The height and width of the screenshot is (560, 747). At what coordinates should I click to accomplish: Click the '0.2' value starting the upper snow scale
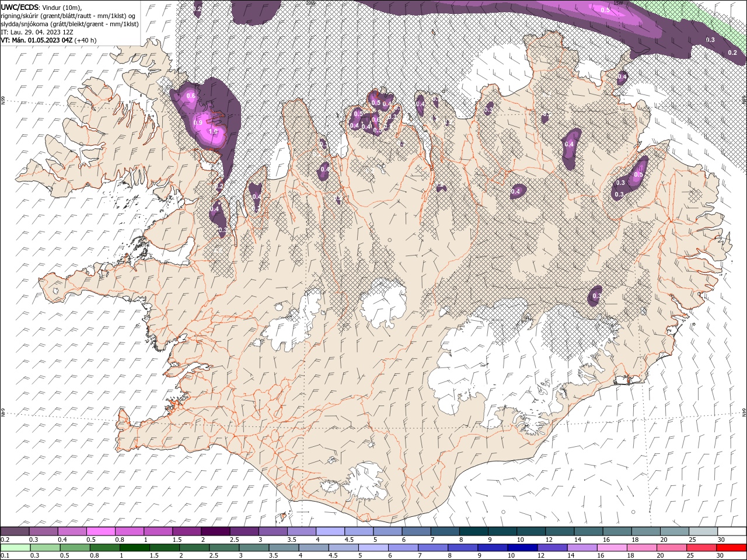5,540
